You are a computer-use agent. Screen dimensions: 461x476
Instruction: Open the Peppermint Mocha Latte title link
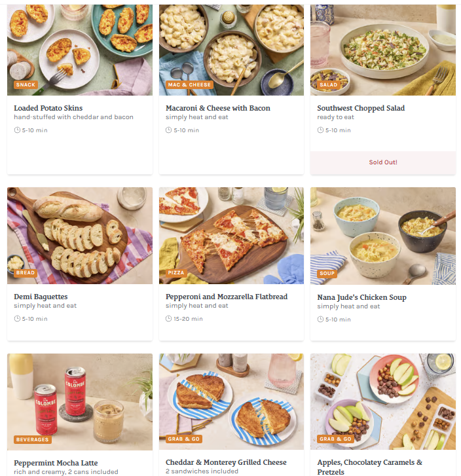point(56,463)
